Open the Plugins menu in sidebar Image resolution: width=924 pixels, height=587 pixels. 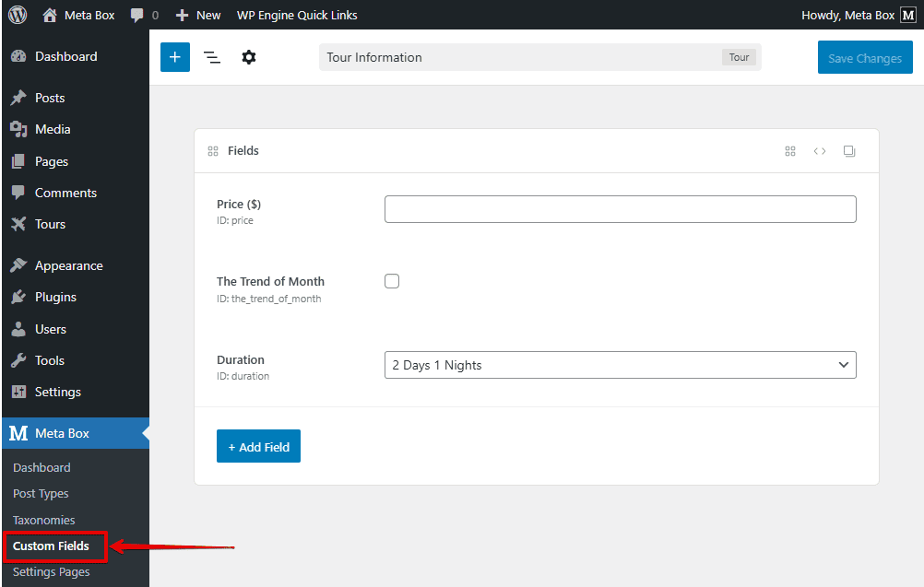[55, 297]
